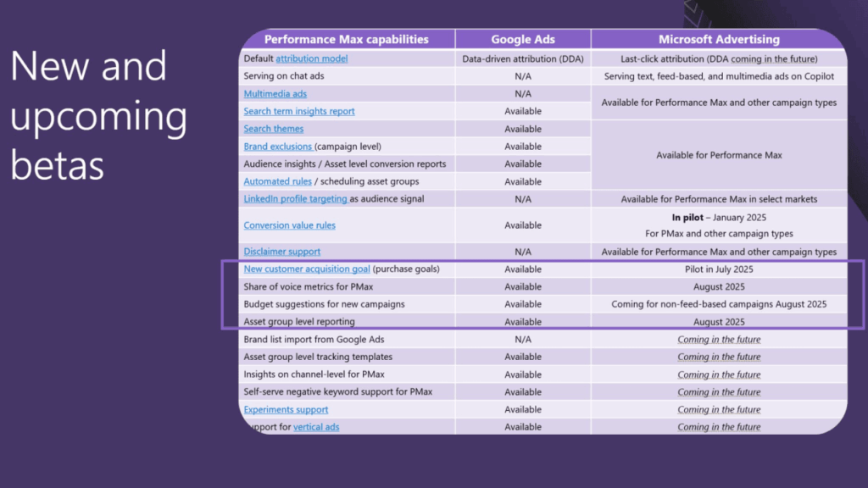Click the Last-click attribution cell
The height and width of the screenshot is (488, 868).
click(719, 58)
